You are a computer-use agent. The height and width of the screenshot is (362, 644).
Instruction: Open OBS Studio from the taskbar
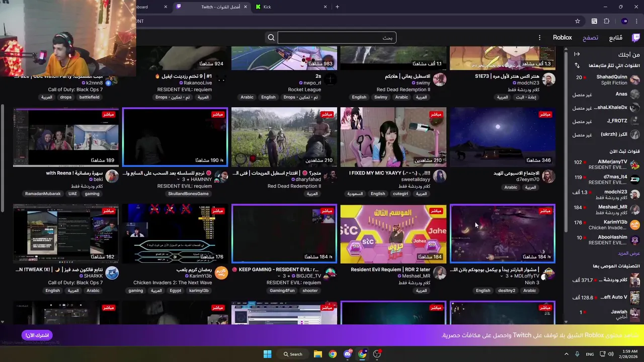(377, 354)
